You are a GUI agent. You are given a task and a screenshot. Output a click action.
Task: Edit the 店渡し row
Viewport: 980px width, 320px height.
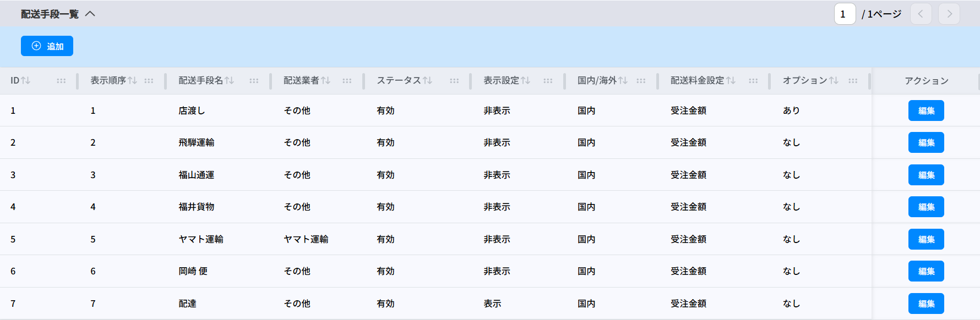[926, 111]
